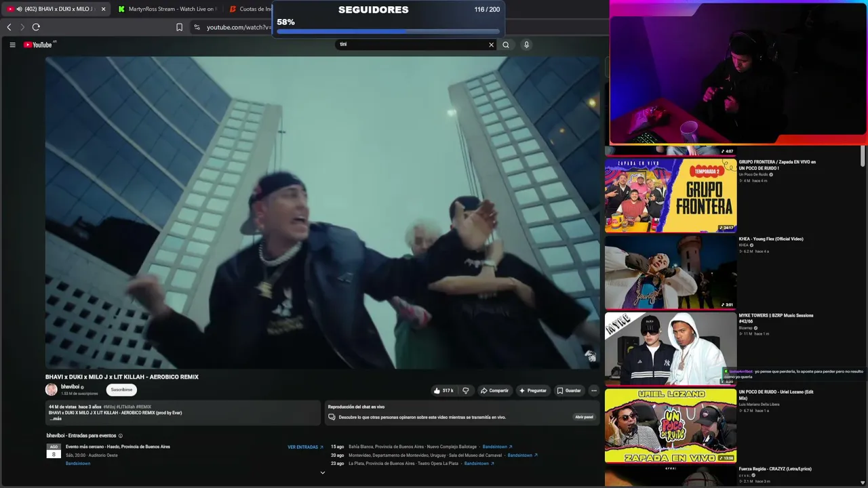Viewport: 868px width, 488px height.
Task: Go forward using the browser forward arrow
Action: tap(22, 27)
